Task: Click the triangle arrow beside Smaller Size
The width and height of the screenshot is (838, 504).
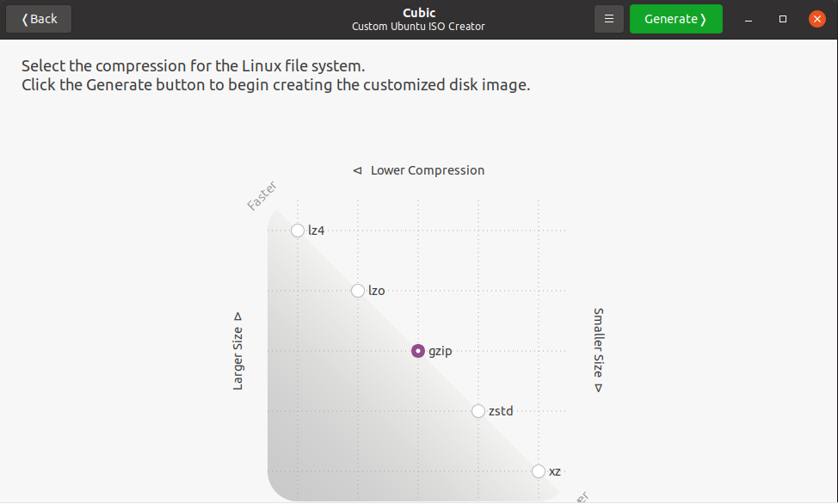Action: 598,388
